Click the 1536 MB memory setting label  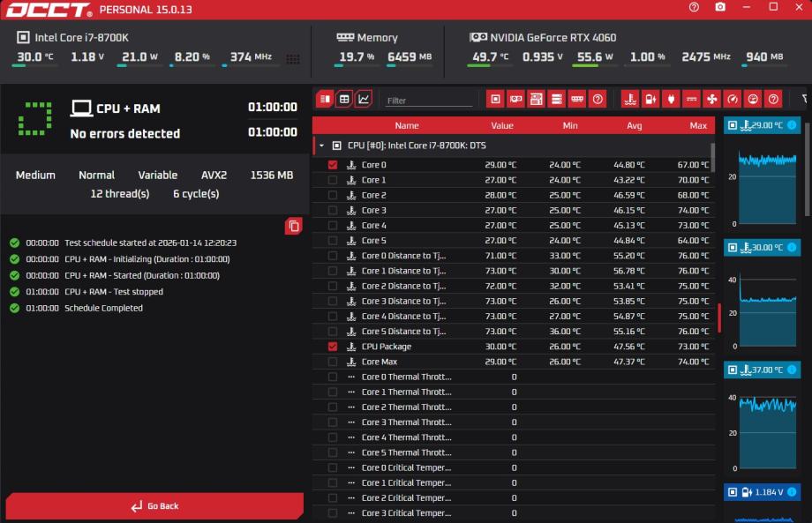(271, 175)
